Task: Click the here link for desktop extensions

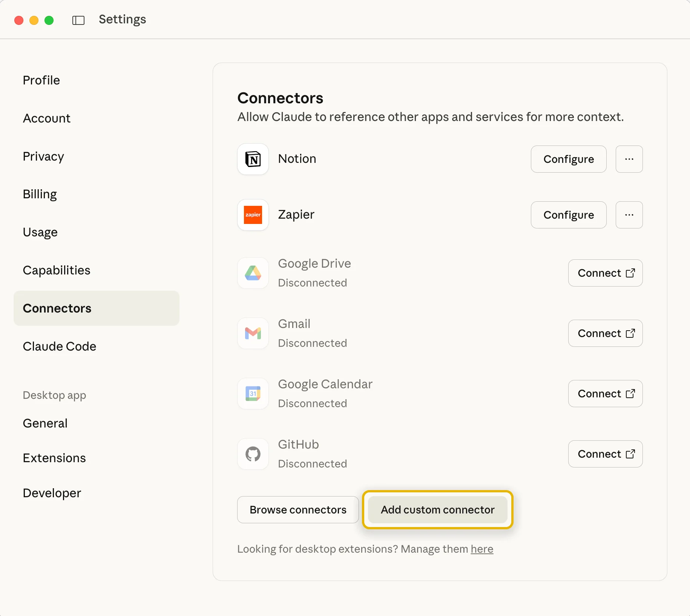Action: [481, 549]
